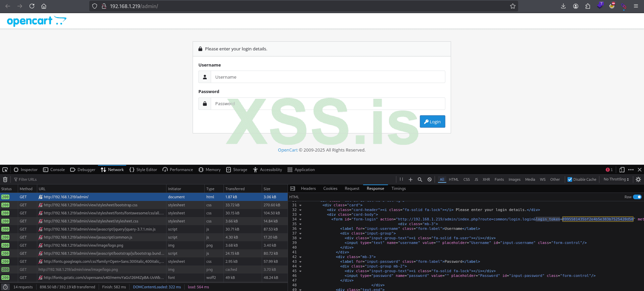Toggle the Disable Cache checkbox
The height and width of the screenshot is (291, 644).
570,179
